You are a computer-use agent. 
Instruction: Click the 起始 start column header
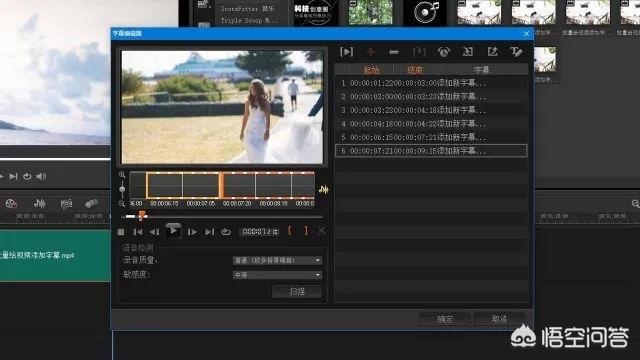click(x=371, y=70)
